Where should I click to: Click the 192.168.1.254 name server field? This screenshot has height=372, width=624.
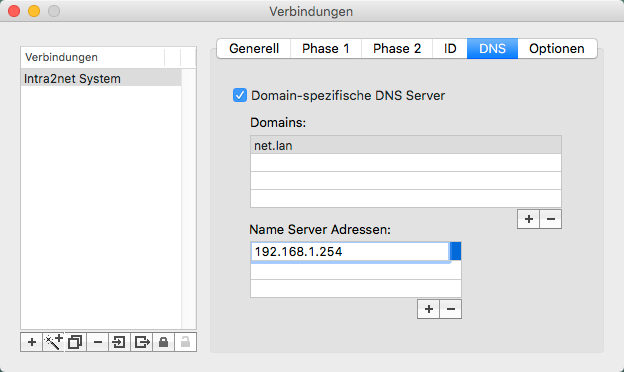tap(350, 251)
